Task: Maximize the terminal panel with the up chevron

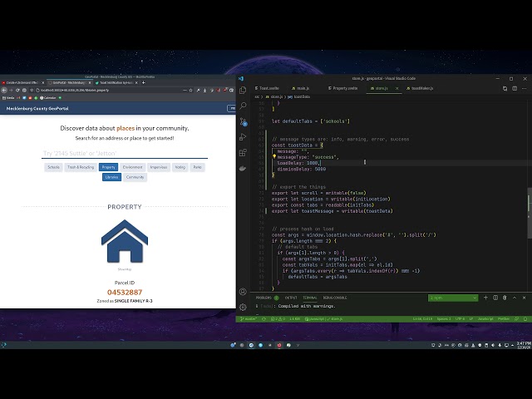Action: pos(515,298)
